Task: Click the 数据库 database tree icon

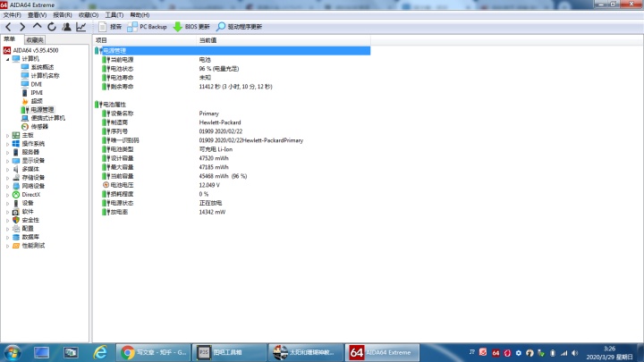Action: (15, 237)
